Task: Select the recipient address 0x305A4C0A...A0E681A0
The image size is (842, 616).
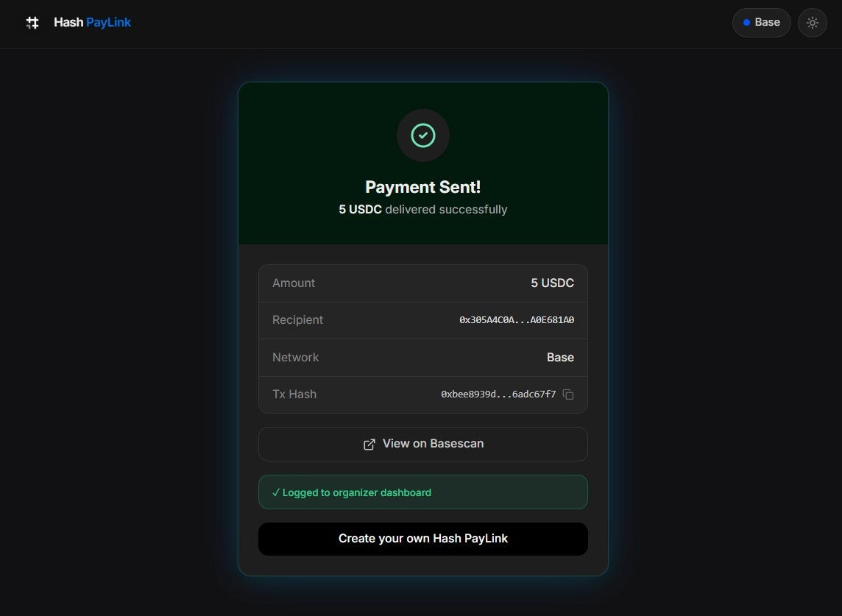Action: 517,320
